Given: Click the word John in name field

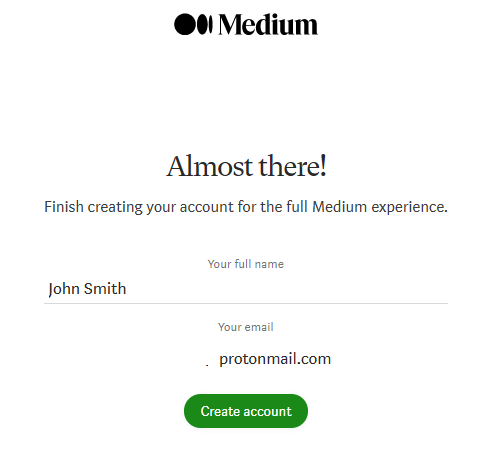Looking at the screenshot, I should click(x=64, y=289).
